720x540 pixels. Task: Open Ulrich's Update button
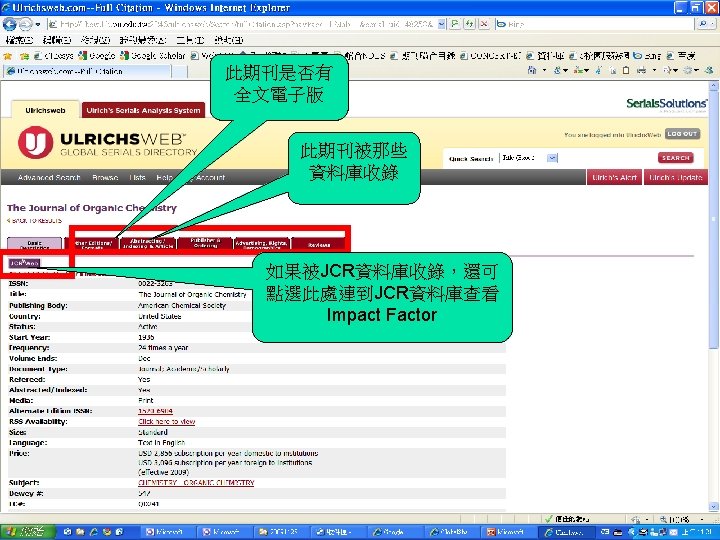point(676,177)
